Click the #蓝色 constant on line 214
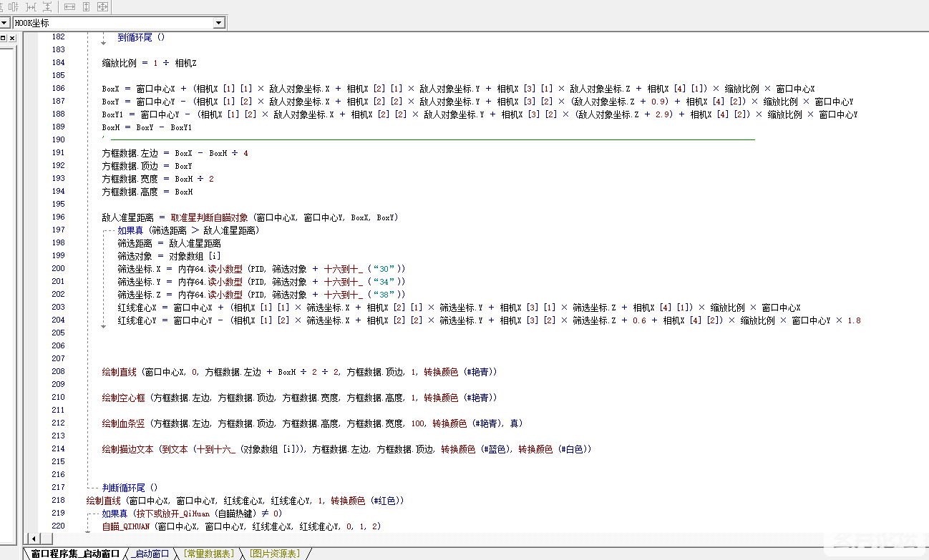The width and height of the screenshot is (929, 560). click(494, 449)
